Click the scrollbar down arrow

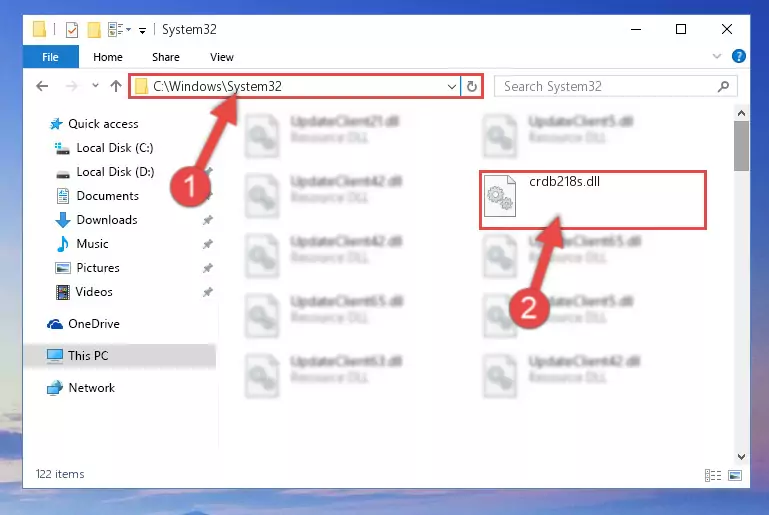741,457
